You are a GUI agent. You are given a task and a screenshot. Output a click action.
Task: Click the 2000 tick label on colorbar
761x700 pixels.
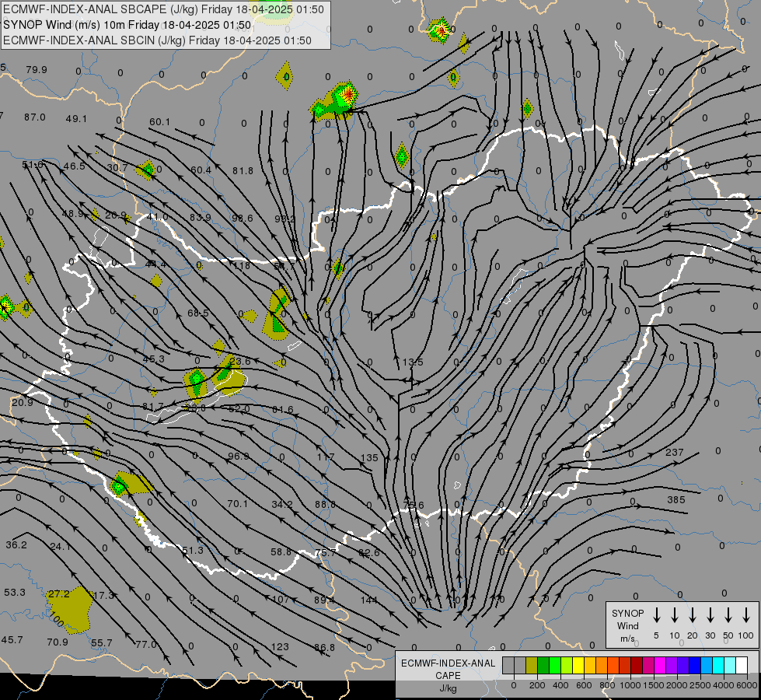[x=677, y=685]
